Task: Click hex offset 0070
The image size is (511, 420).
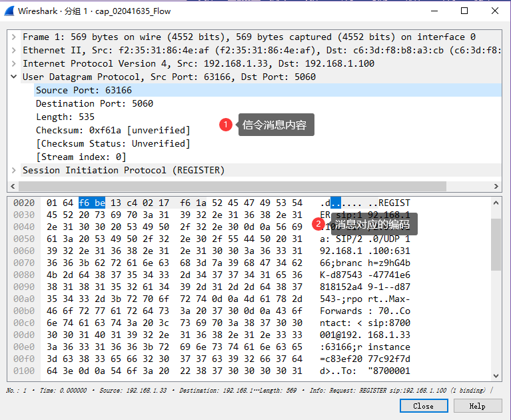Action: tap(24, 263)
